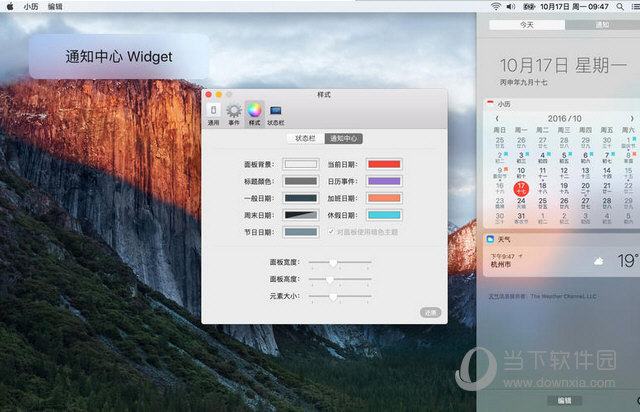
Task: Select date 7 in calendar widget
Action: tap(607, 158)
